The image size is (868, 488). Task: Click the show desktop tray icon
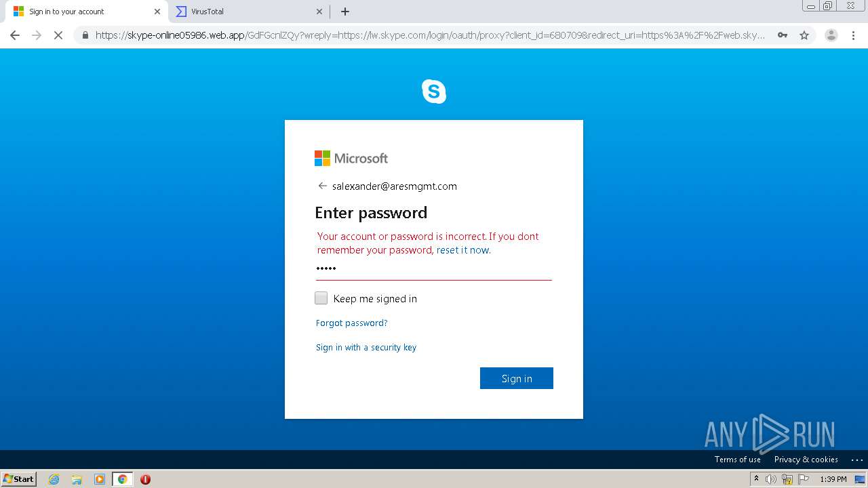[x=860, y=479]
